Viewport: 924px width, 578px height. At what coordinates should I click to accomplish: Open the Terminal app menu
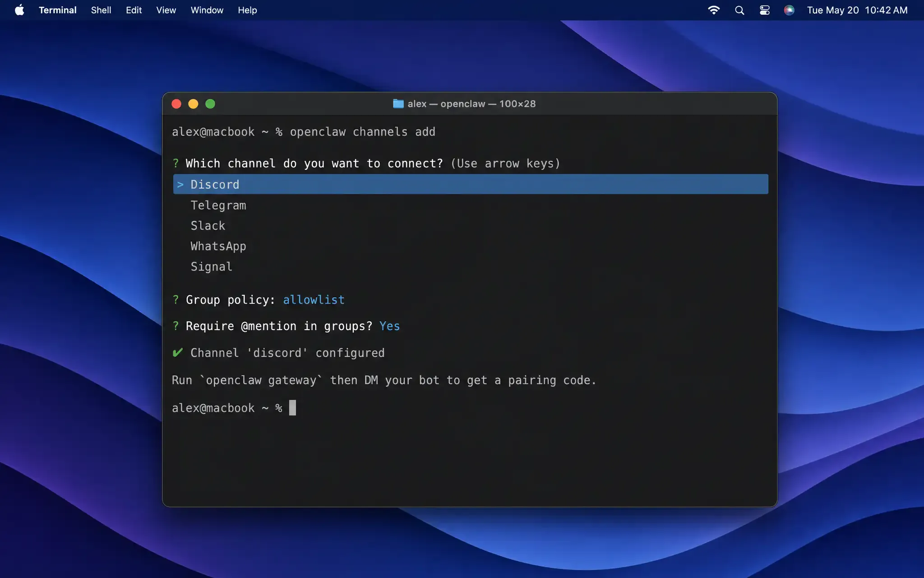point(57,10)
